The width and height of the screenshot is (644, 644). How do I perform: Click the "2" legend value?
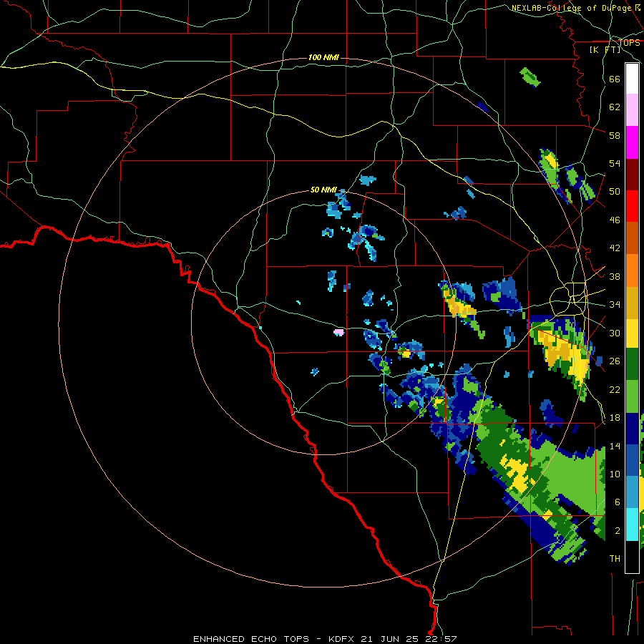click(x=618, y=531)
